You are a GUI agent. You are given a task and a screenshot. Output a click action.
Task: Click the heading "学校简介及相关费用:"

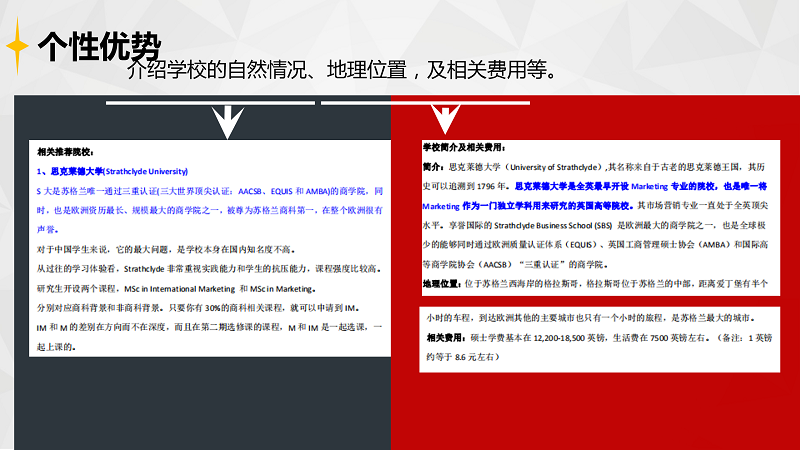464,147
